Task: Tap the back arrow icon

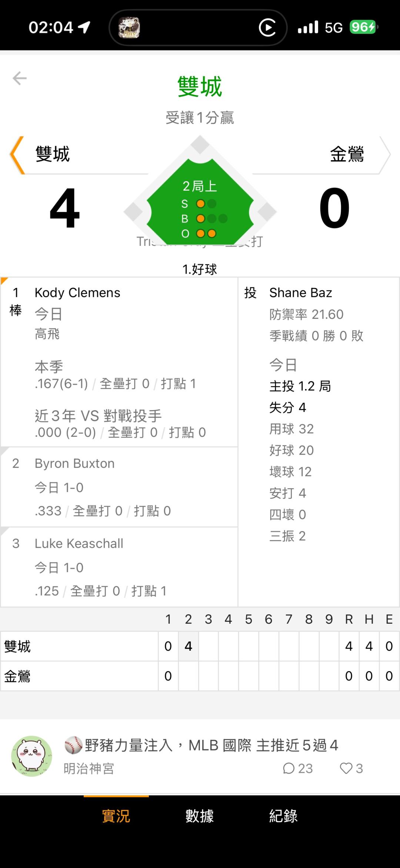Action: (20, 78)
